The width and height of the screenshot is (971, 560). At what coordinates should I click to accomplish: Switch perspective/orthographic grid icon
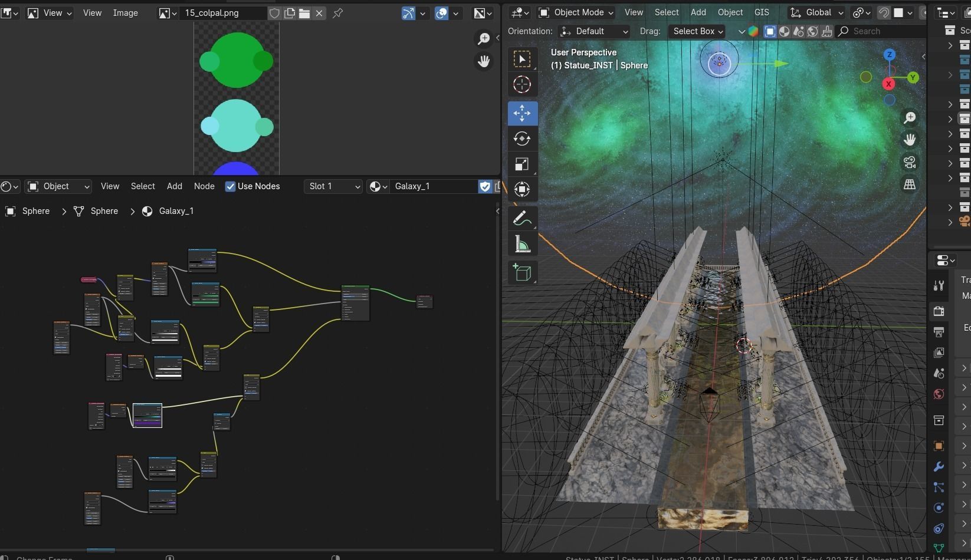click(910, 184)
